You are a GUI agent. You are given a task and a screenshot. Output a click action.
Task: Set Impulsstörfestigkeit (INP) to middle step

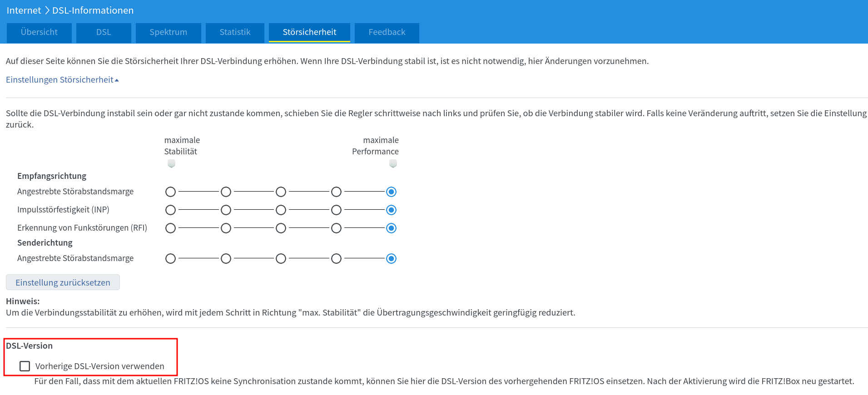(281, 210)
